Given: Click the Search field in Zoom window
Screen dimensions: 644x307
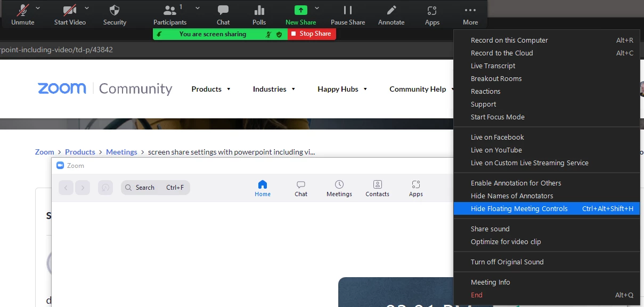Looking at the screenshot, I should (x=156, y=188).
